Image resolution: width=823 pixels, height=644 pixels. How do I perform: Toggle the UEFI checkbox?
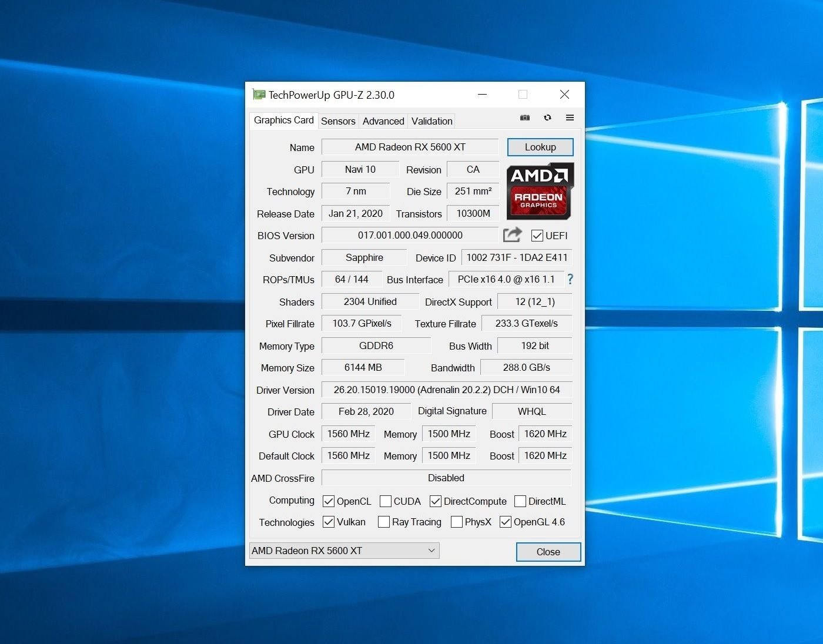coord(537,236)
